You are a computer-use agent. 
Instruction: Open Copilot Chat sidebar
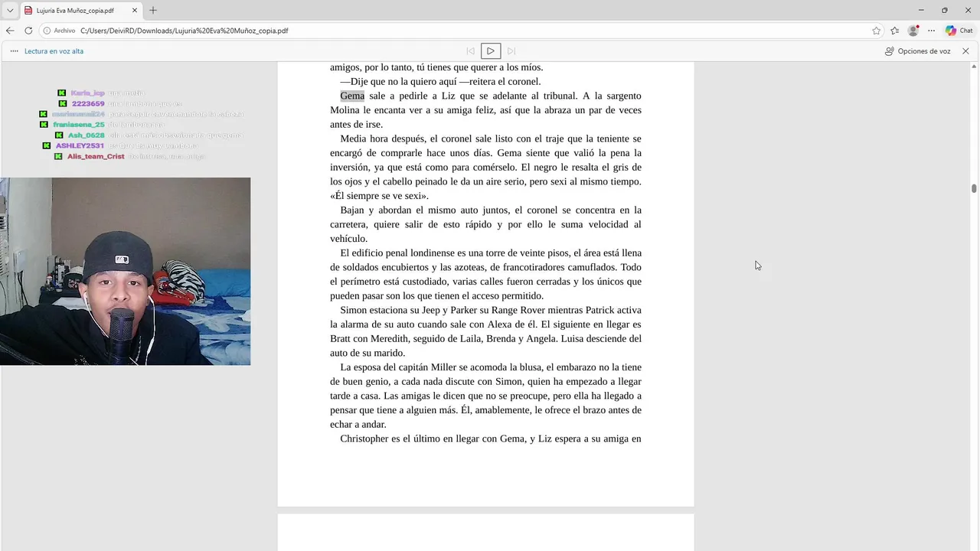pyautogui.click(x=959, y=31)
